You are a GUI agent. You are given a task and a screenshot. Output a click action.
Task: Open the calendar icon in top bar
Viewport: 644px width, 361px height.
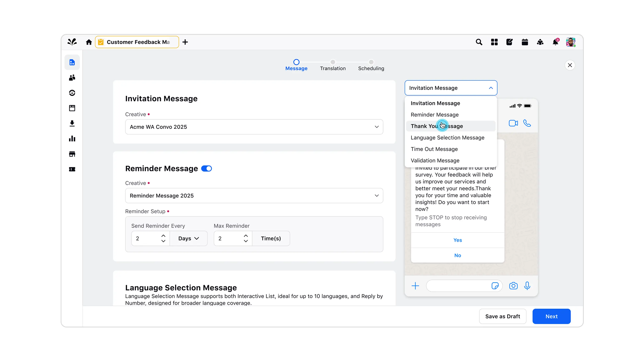coord(525,42)
